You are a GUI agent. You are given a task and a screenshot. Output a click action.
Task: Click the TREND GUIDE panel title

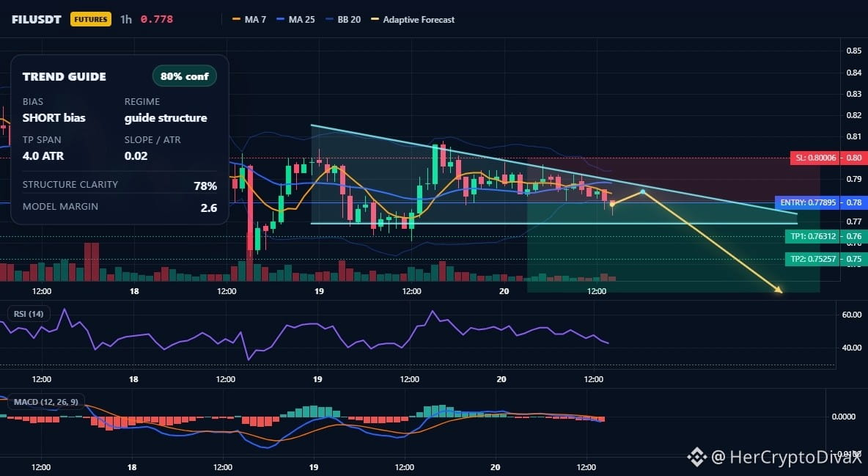tap(65, 76)
